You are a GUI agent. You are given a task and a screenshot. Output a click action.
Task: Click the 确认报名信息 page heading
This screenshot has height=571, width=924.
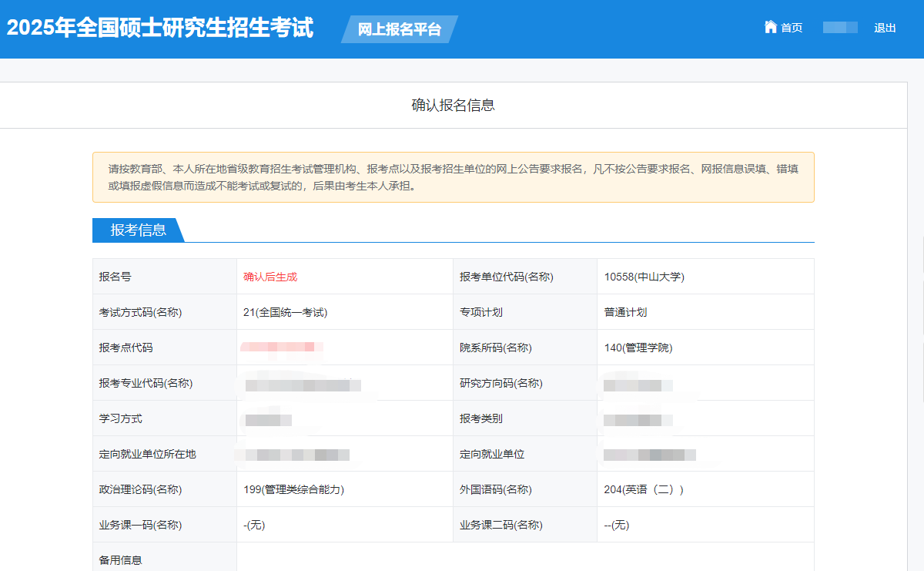pos(453,106)
